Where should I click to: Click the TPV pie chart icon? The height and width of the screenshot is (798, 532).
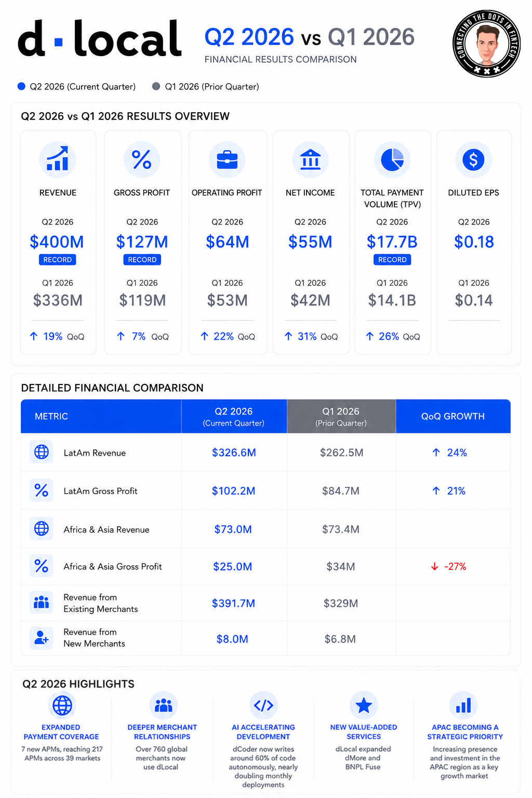click(x=392, y=159)
